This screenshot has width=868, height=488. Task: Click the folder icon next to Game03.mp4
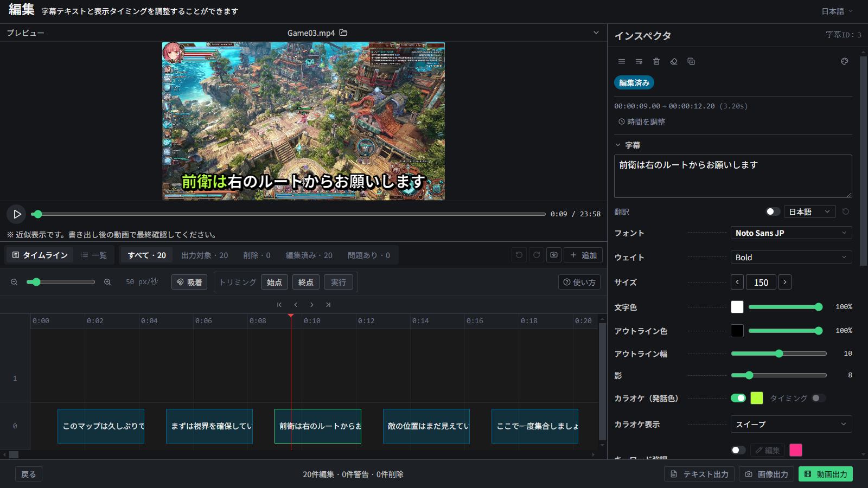[x=343, y=33]
